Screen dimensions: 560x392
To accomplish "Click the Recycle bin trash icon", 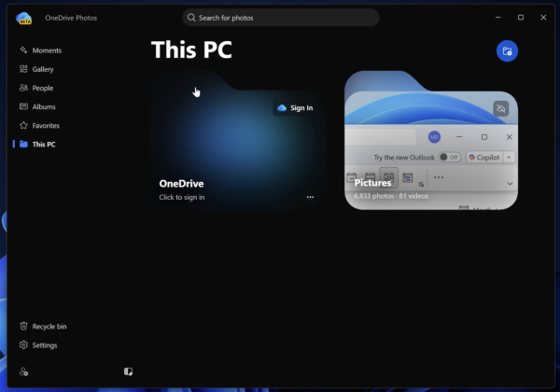I will click(x=23, y=326).
